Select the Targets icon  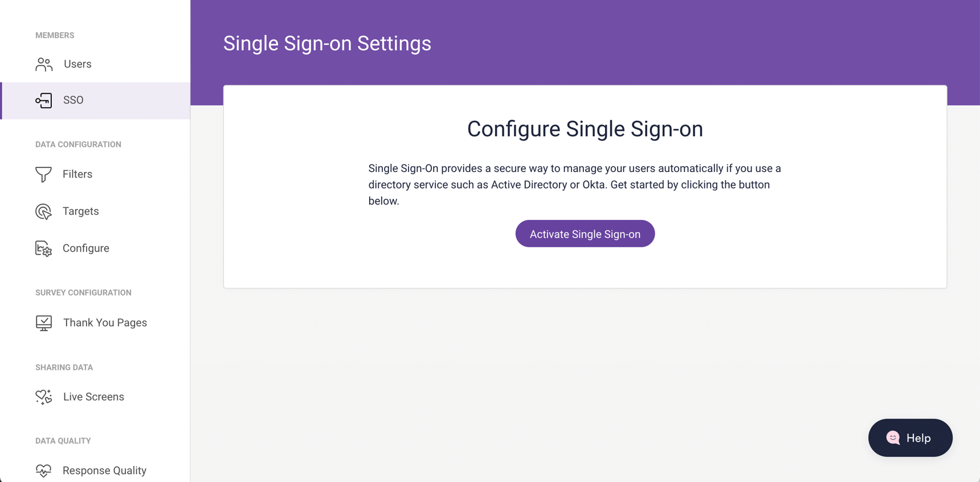43,211
